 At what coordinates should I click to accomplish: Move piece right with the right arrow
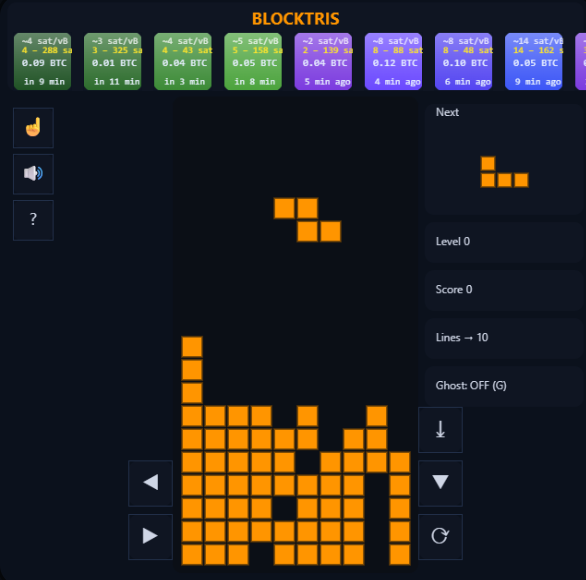point(150,537)
